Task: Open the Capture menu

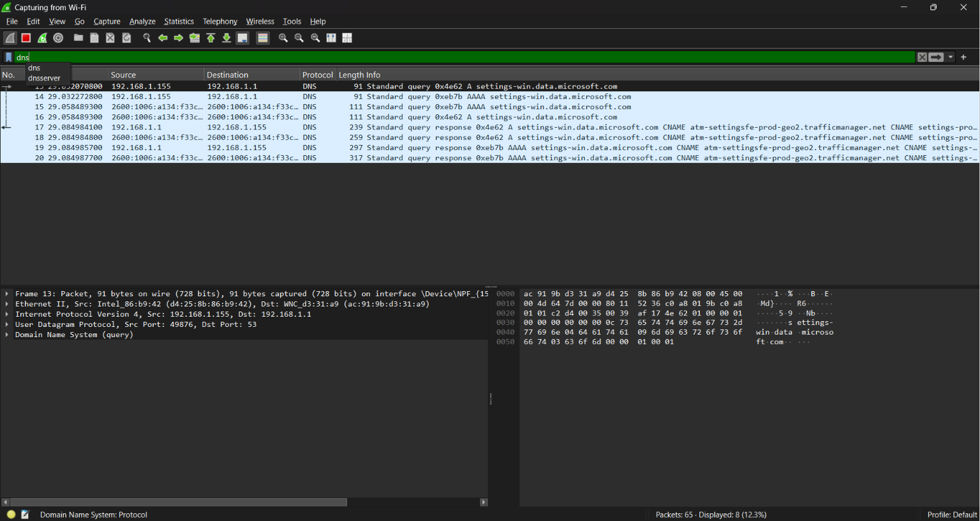Action: tap(107, 22)
